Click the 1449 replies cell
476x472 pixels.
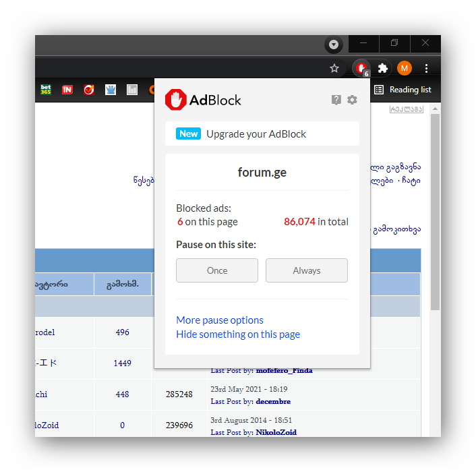click(x=122, y=363)
